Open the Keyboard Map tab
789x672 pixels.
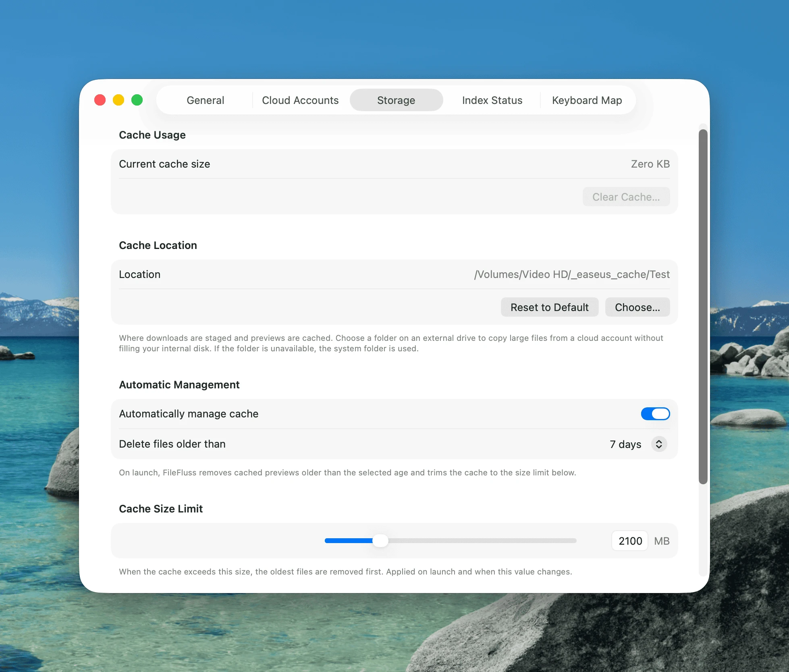(x=587, y=100)
